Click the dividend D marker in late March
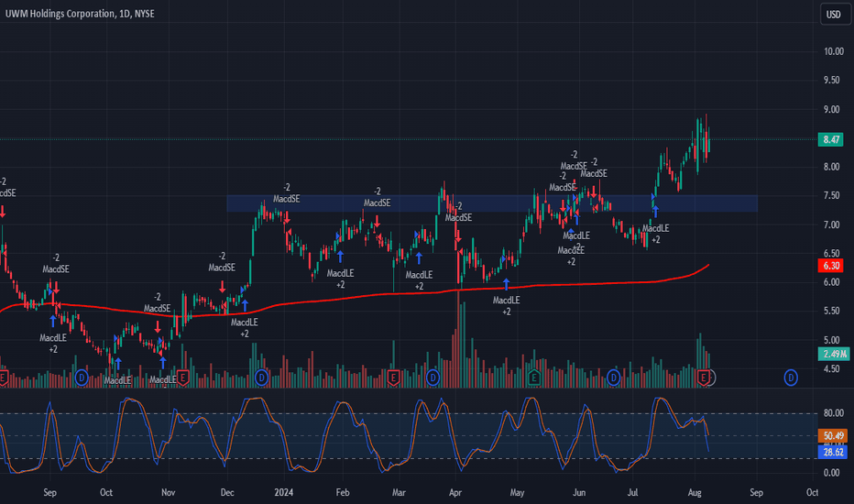Image resolution: width=854 pixels, height=504 pixels. [x=433, y=377]
